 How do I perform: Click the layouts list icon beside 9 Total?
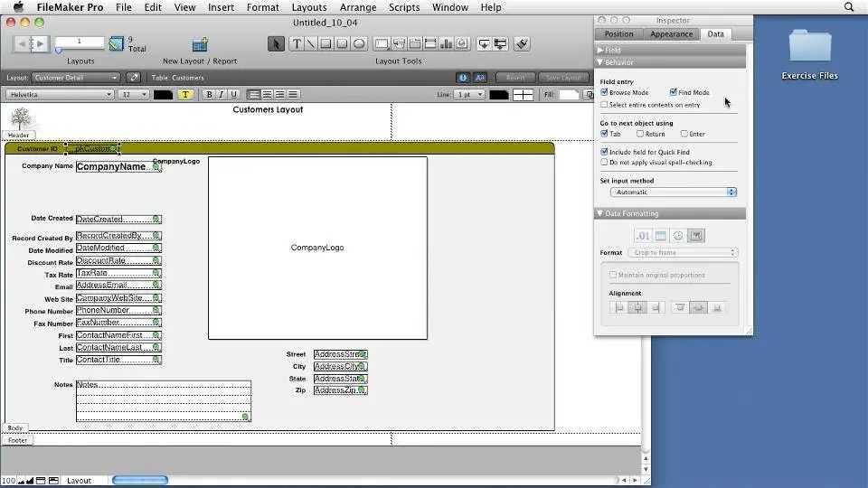[x=117, y=43]
